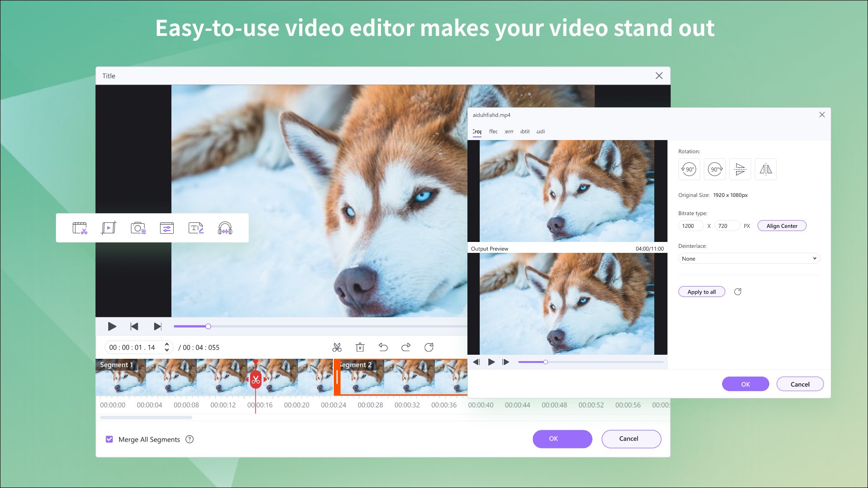868x488 pixels.
Task: Switch to the Effect tab
Action: tap(493, 131)
